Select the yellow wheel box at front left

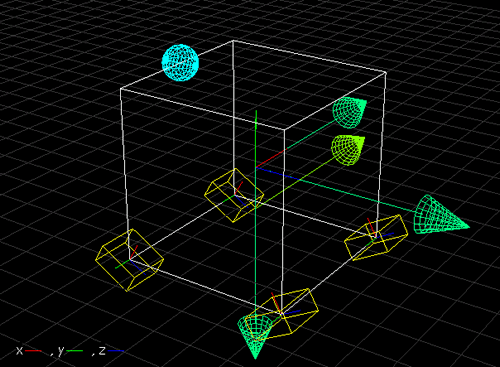129,260
